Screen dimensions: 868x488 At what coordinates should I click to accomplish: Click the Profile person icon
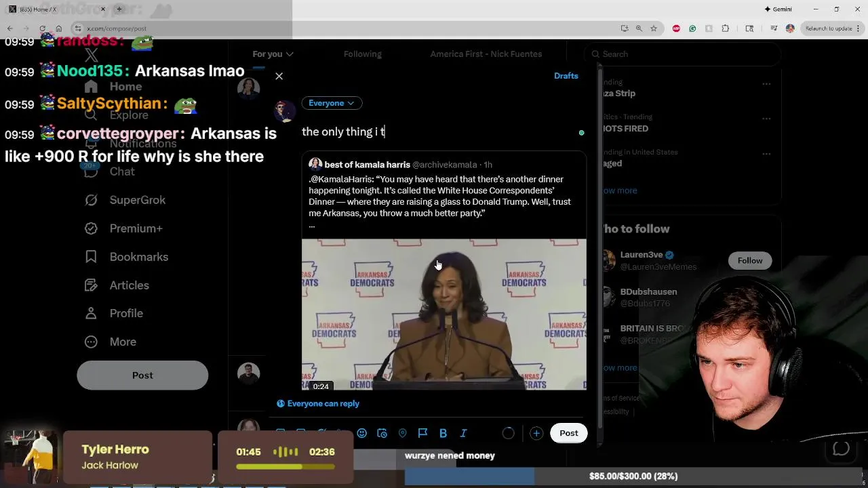point(91,313)
